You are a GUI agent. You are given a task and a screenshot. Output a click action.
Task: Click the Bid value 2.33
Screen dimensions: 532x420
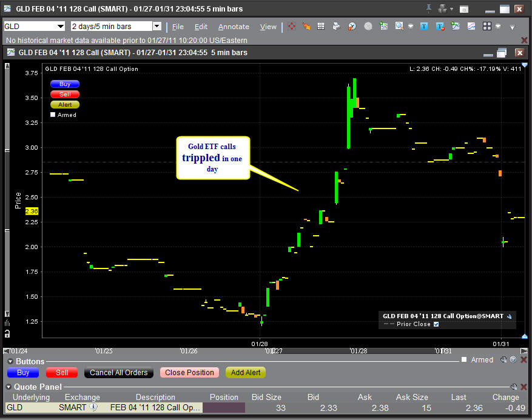(x=328, y=408)
